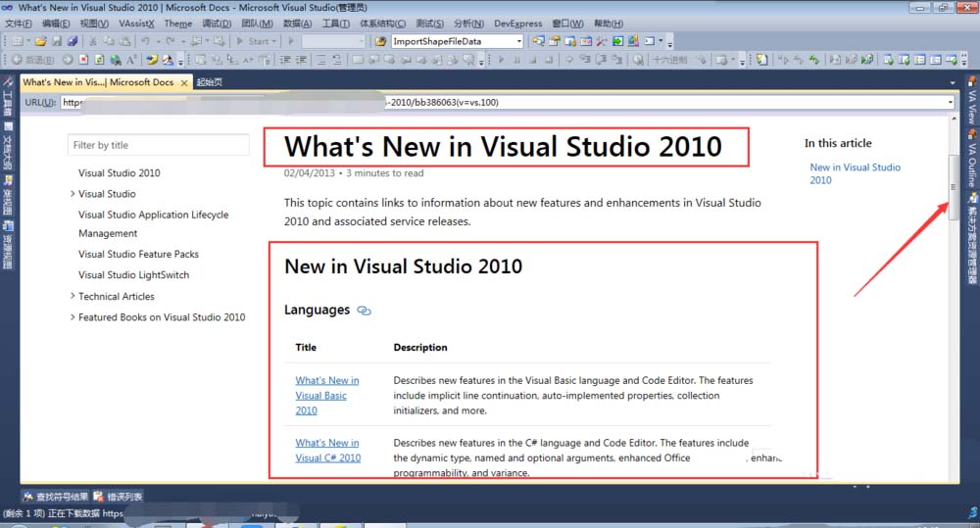Open the 查找符号结果 bottom panel
This screenshot has height=528, width=980.
click(x=56, y=497)
